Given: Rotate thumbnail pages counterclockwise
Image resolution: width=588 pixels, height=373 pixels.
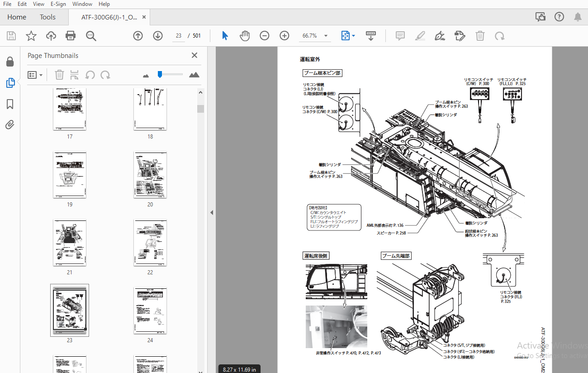Looking at the screenshot, I should [90, 75].
